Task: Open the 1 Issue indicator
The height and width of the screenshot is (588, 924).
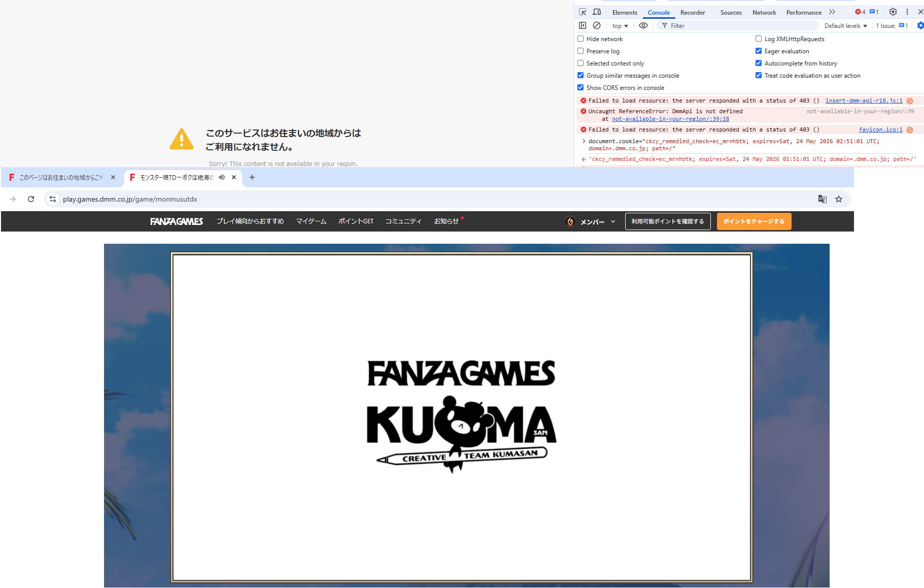Action: point(892,26)
